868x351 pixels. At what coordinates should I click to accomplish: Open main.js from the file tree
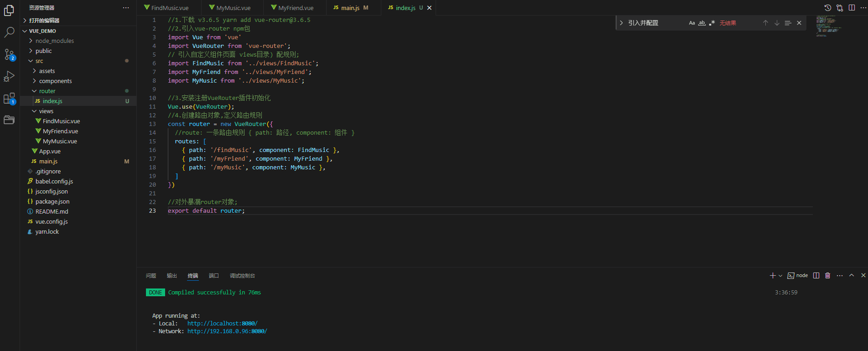click(78, 161)
